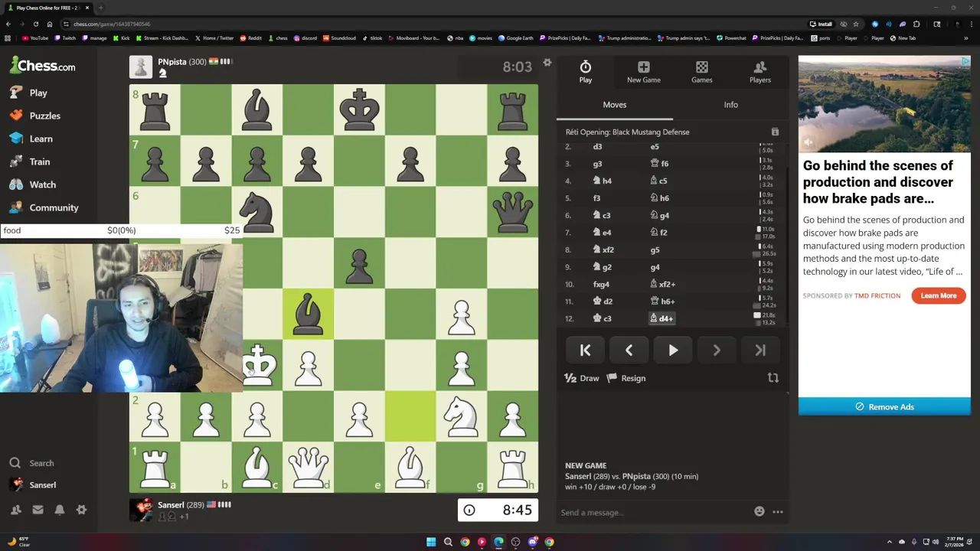Open the Watch section in sidebar
Screen dimensions: 980x551
coord(33,184)
